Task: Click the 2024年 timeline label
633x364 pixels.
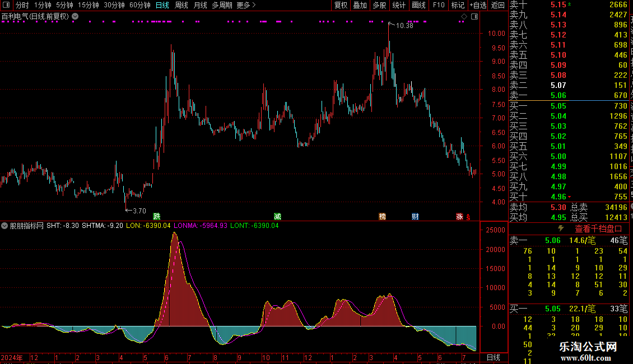Action: point(12,357)
